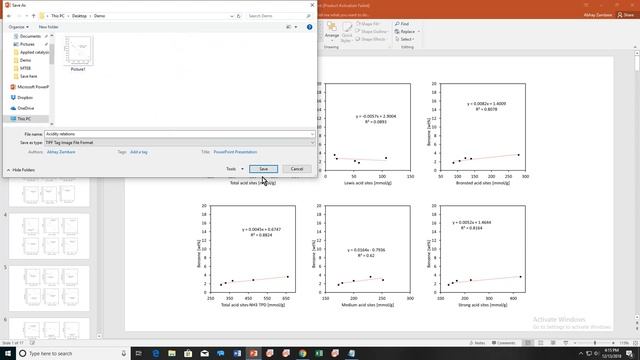Click Replace in the Editing group

coord(405,31)
